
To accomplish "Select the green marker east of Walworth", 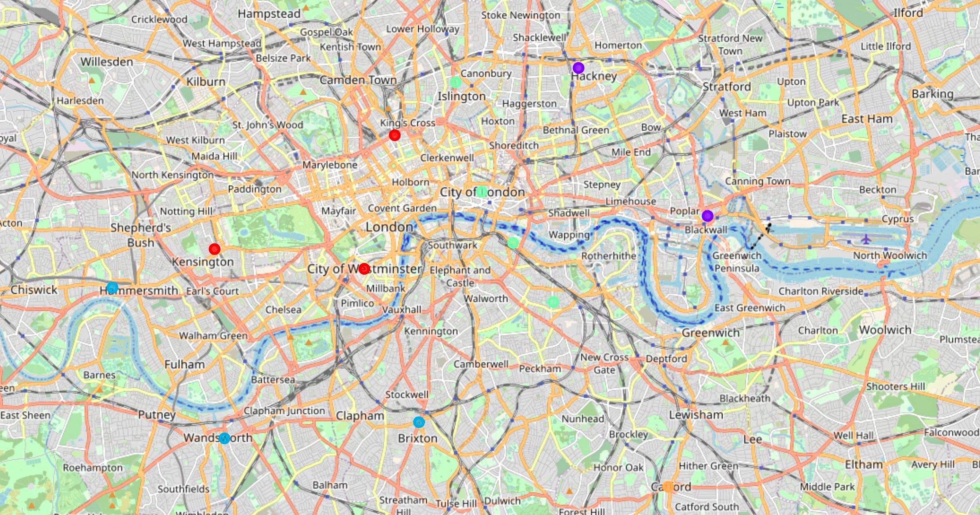I will coord(553,302).
